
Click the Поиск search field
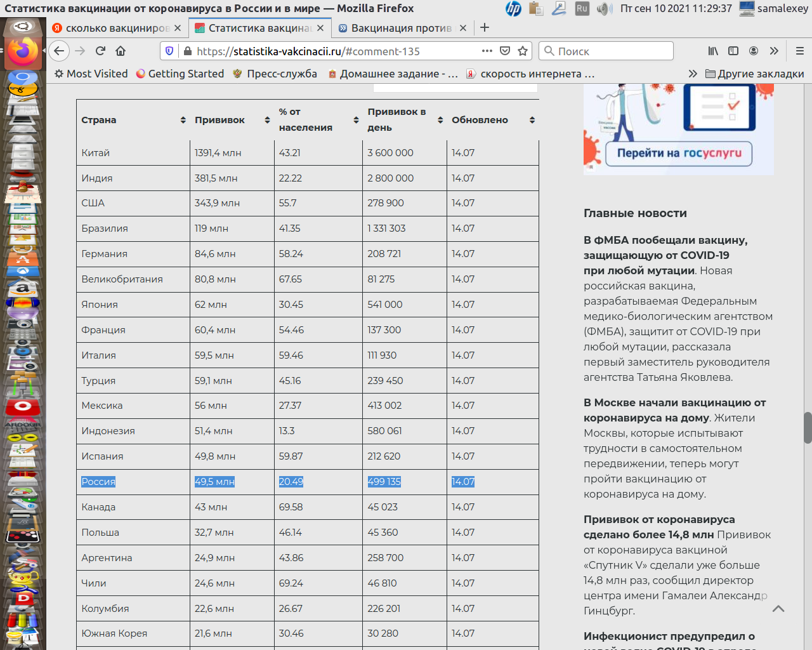point(606,51)
